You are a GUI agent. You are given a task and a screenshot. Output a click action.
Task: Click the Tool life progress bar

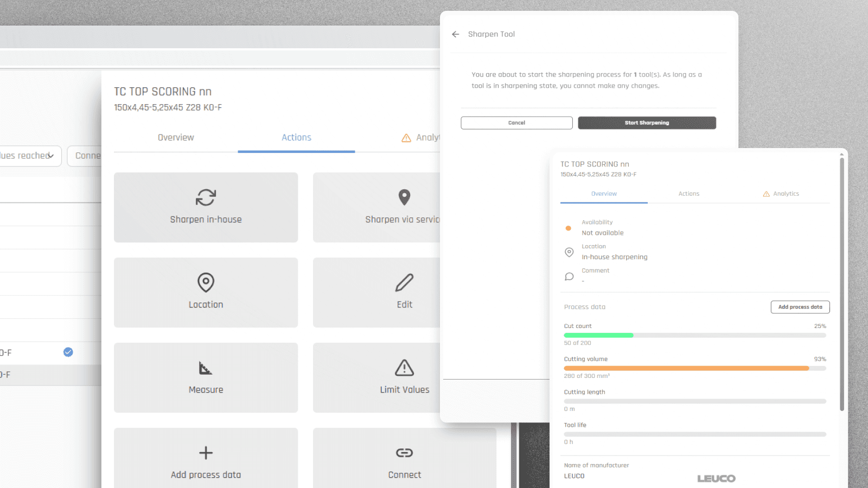pyautogui.click(x=695, y=434)
